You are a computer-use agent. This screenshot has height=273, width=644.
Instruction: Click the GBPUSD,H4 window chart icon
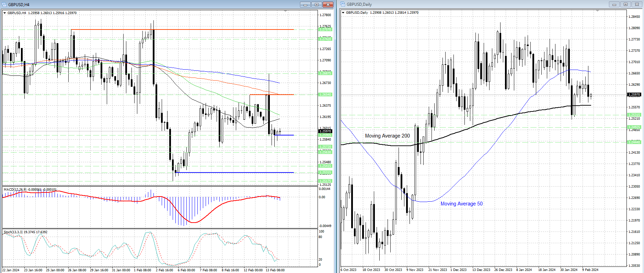click(x=4, y=4)
